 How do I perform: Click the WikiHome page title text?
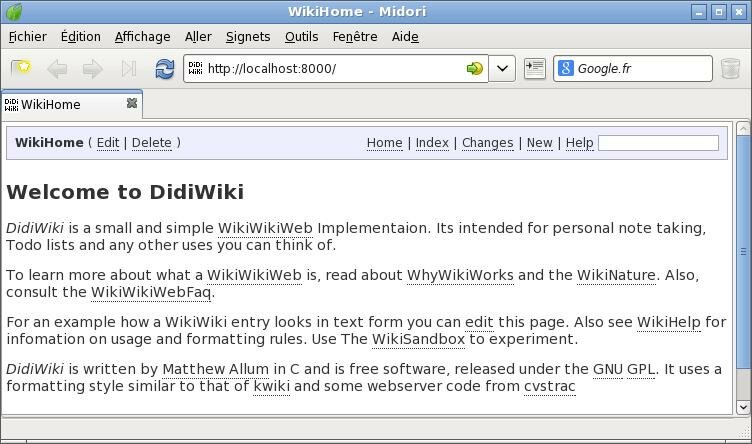(49, 143)
